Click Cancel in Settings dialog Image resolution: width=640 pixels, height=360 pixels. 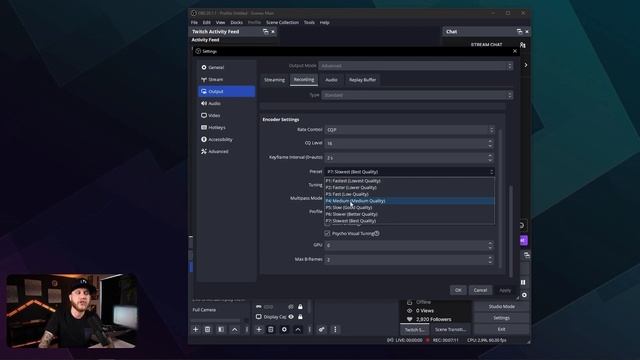pos(480,290)
